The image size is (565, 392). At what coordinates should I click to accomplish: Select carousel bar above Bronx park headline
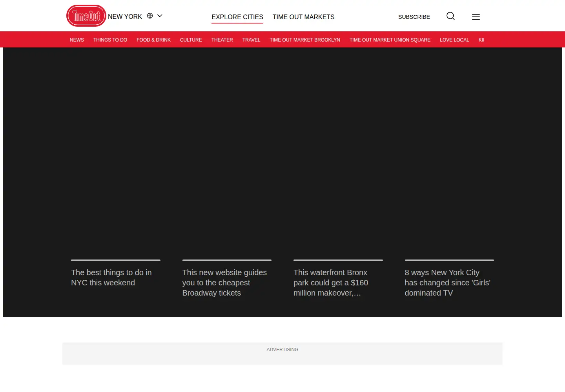[x=338, y=260]
